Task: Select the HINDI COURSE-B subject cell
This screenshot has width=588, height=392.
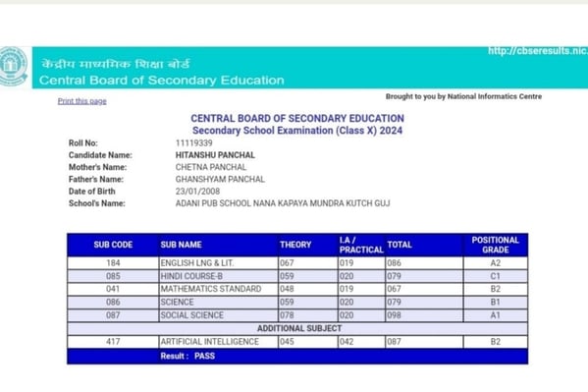Action: [218, 276]
